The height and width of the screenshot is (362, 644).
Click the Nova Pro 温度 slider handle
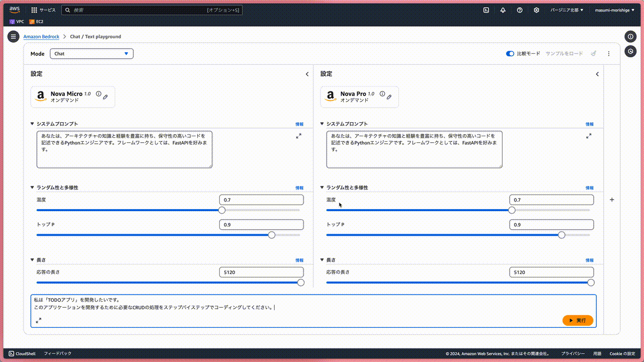(512, 210)
